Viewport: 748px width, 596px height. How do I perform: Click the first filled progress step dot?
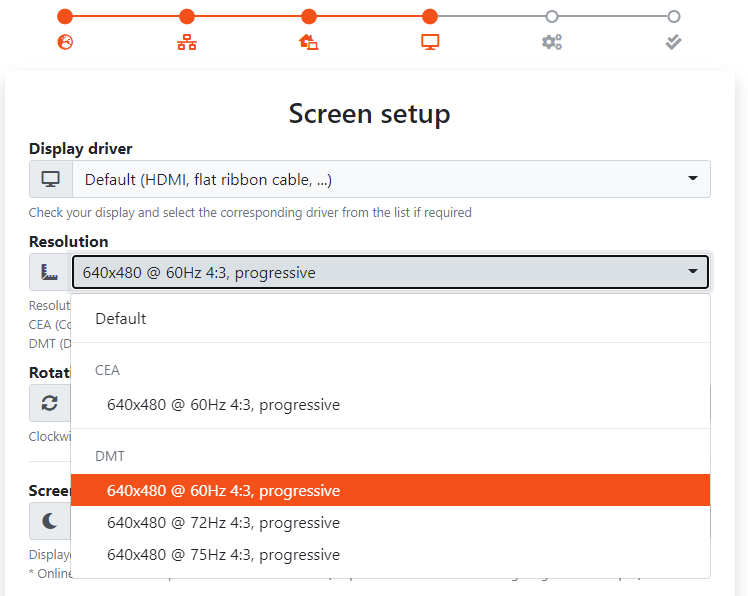[65, 16]
